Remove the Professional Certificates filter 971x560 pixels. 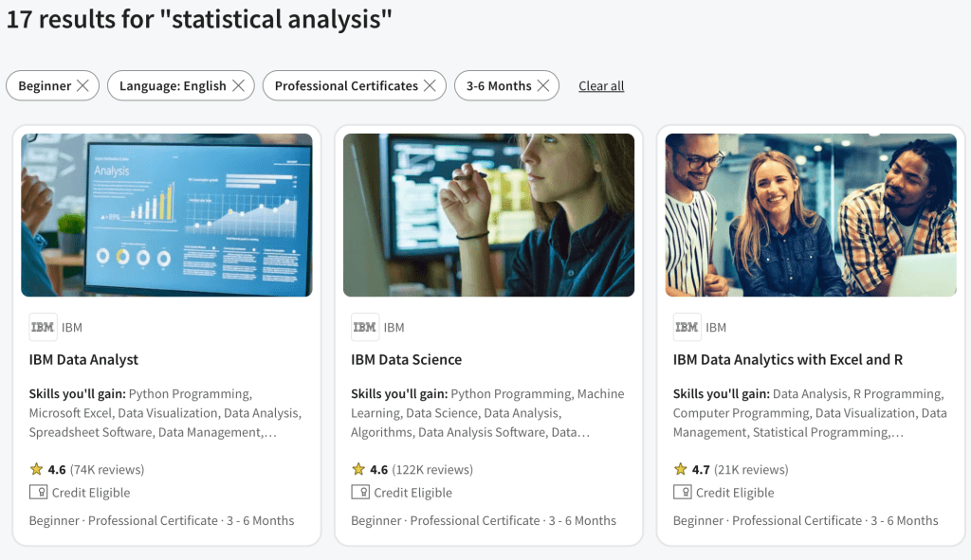pos(430,86)
